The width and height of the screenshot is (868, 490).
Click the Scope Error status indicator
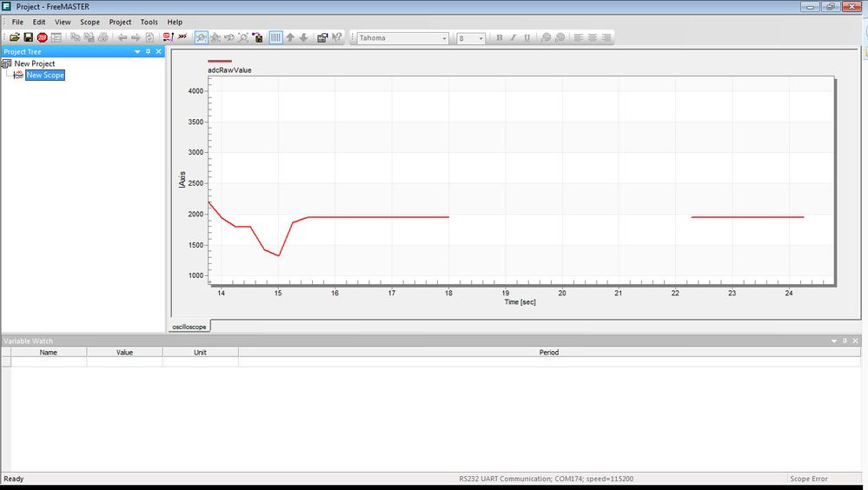tap(809, 479)
